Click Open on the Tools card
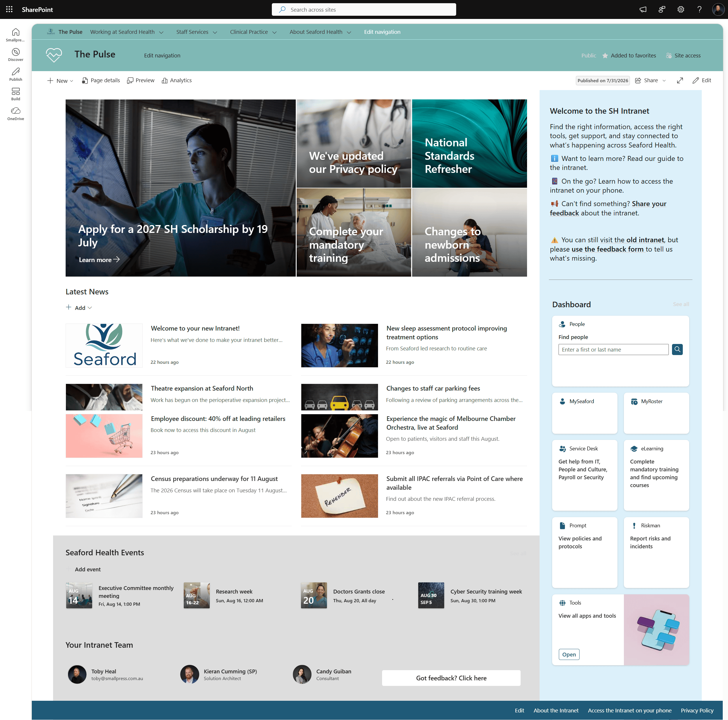Screen dimensions: 728x720 [569, 654]
